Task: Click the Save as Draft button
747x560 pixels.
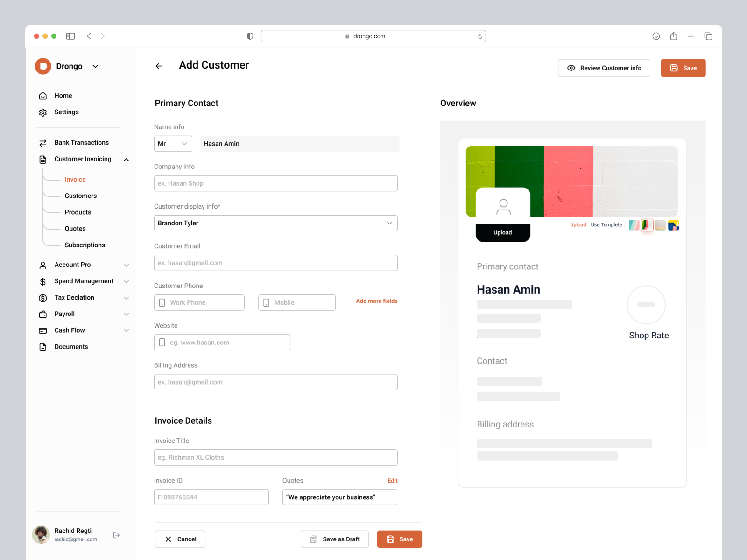Action: click(x=334, y=539)
